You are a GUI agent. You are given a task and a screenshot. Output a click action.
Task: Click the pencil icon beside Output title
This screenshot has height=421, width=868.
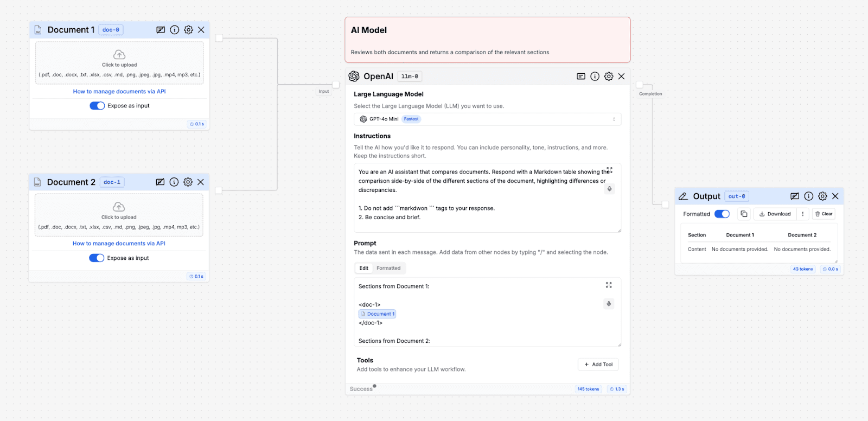click(x=684, y=196)
